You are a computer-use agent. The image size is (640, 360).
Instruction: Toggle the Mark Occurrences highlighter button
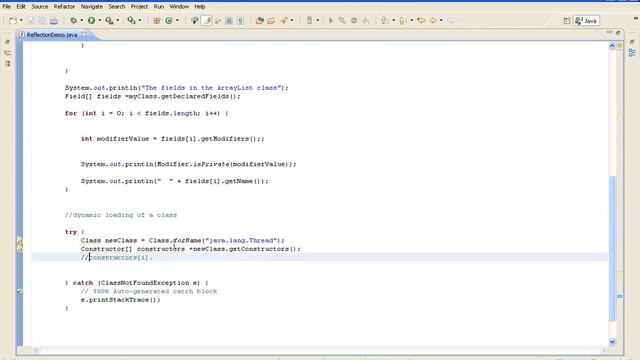click(x=207, y=20)
